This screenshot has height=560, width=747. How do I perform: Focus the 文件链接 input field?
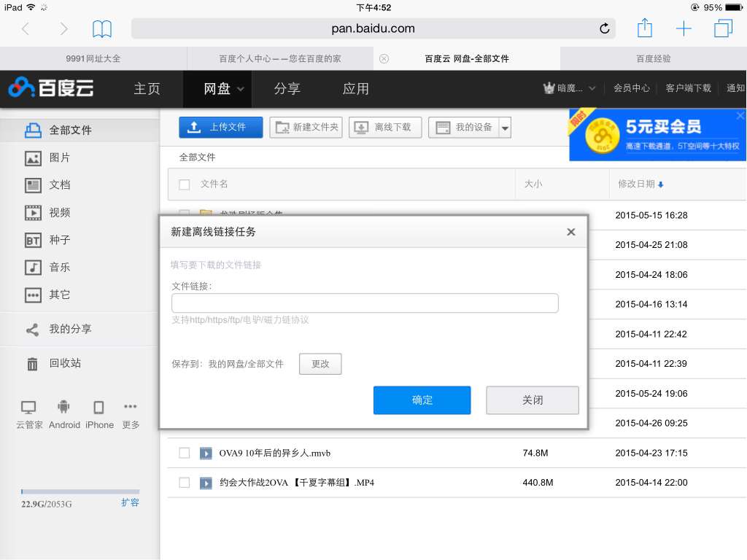click(x=365, y=303)
